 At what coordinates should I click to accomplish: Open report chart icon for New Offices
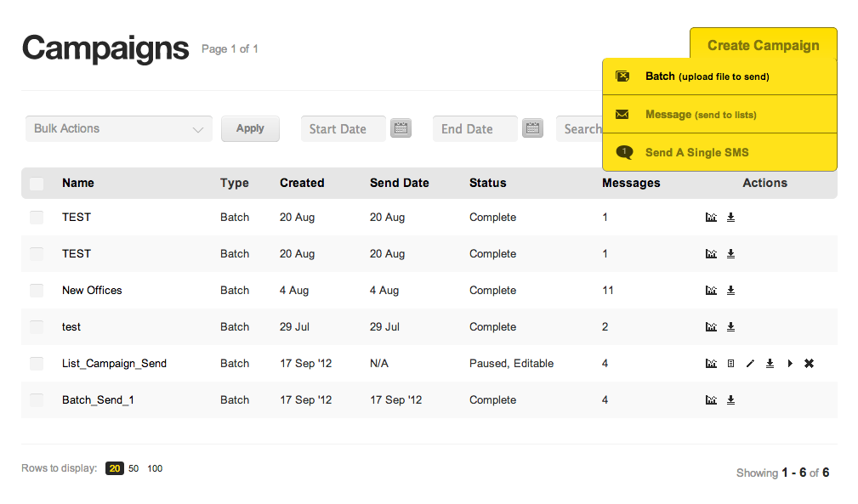[x=711, y=291]
